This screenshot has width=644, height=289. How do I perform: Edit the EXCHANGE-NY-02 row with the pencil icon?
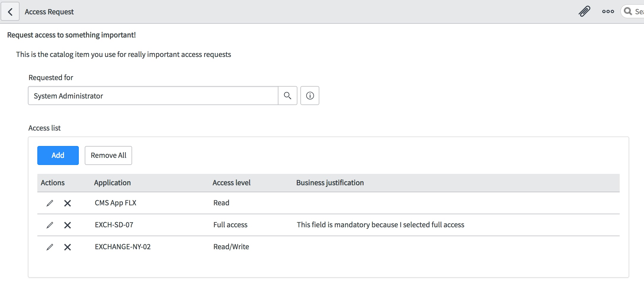tap(50, 247)
